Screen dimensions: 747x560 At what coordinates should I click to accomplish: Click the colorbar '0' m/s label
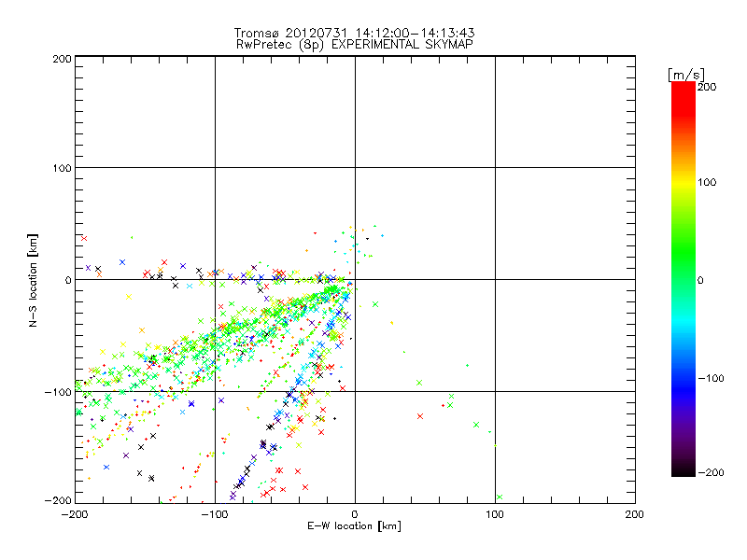pos(700,281)
